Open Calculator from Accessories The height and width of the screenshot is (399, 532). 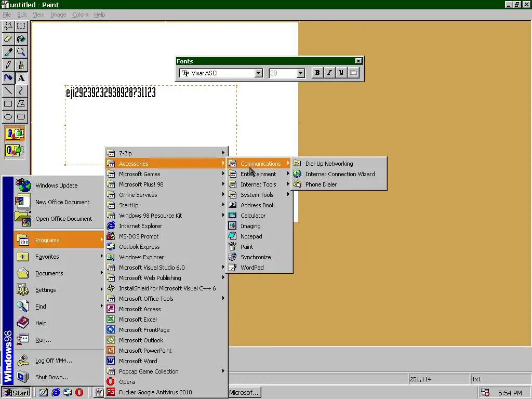(x=260, y=216)
